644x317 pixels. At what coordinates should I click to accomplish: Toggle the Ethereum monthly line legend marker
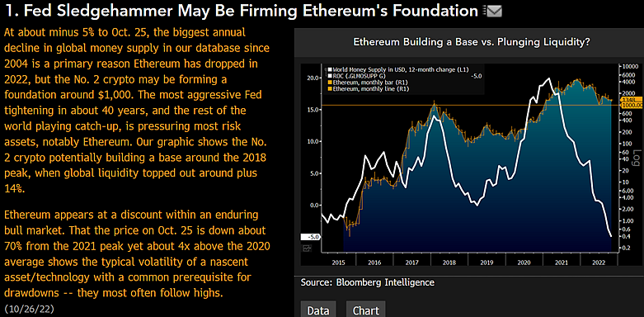[x=328, y=88]
